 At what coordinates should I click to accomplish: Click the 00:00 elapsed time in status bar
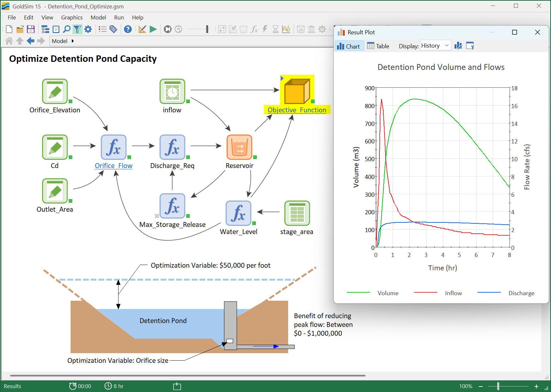pyautogui.click(x=80, y=386)
